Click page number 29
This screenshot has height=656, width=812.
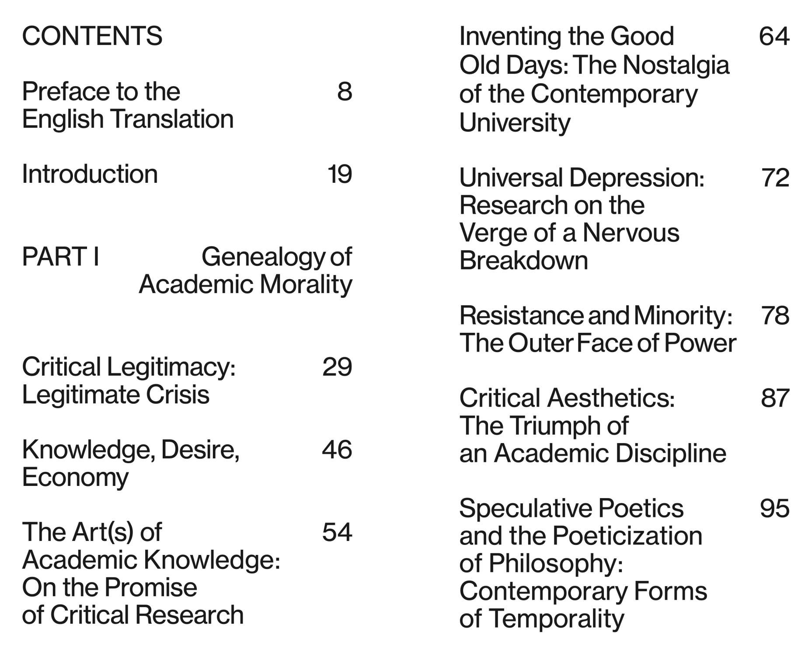point(337,366)
